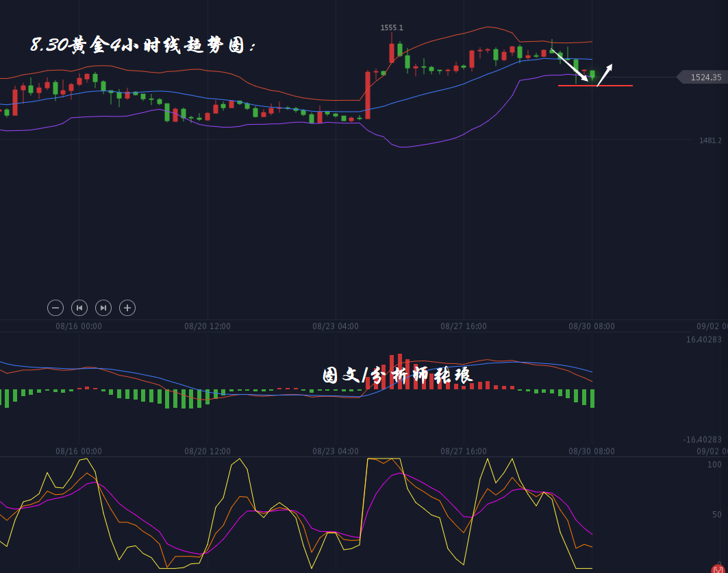Click the watermark text 图文/分析师张琅

click(397, 375)
